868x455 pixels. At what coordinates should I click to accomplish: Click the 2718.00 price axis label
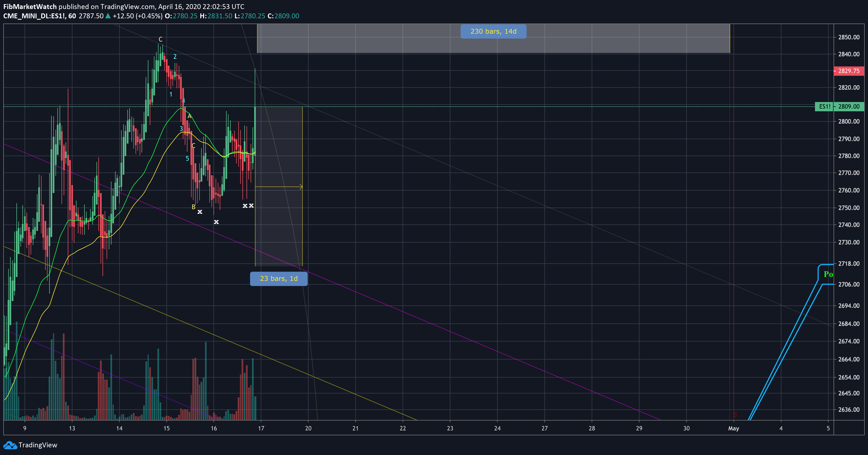[849, 264]
